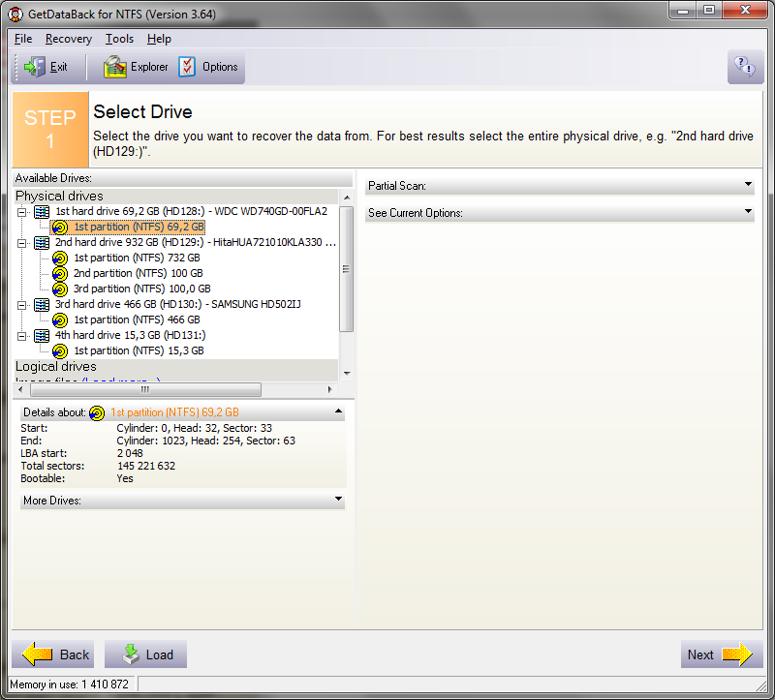
Task: Open the File menu
Action: coord(23,39)
